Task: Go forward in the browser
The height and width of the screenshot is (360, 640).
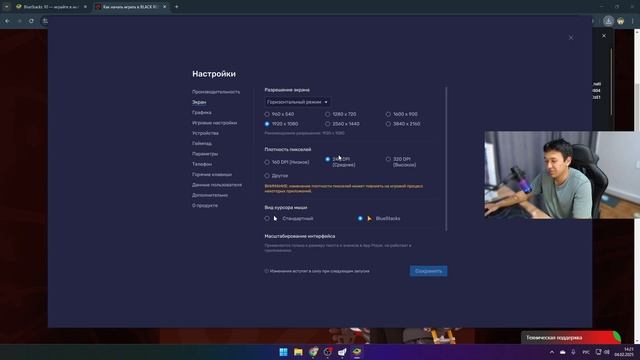Action: point(20,21)
